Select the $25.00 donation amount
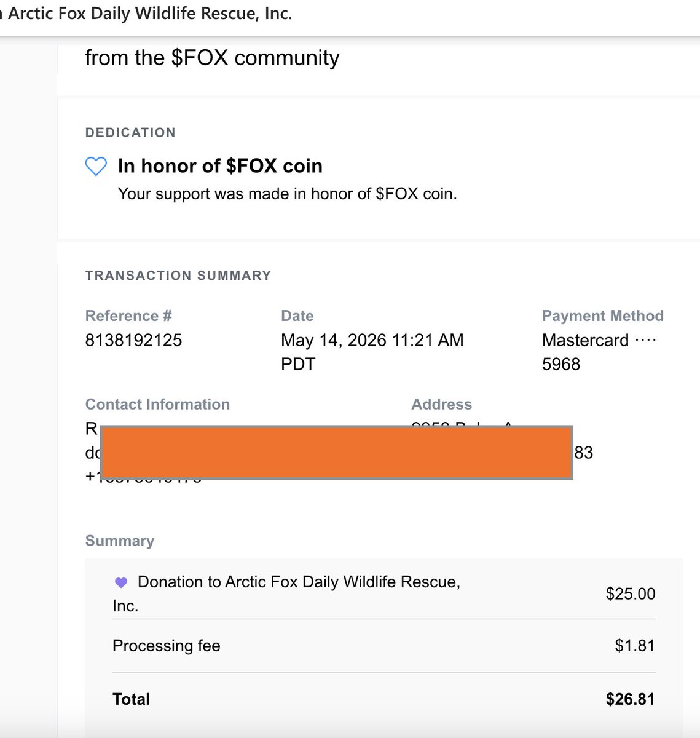 point(631,593)
